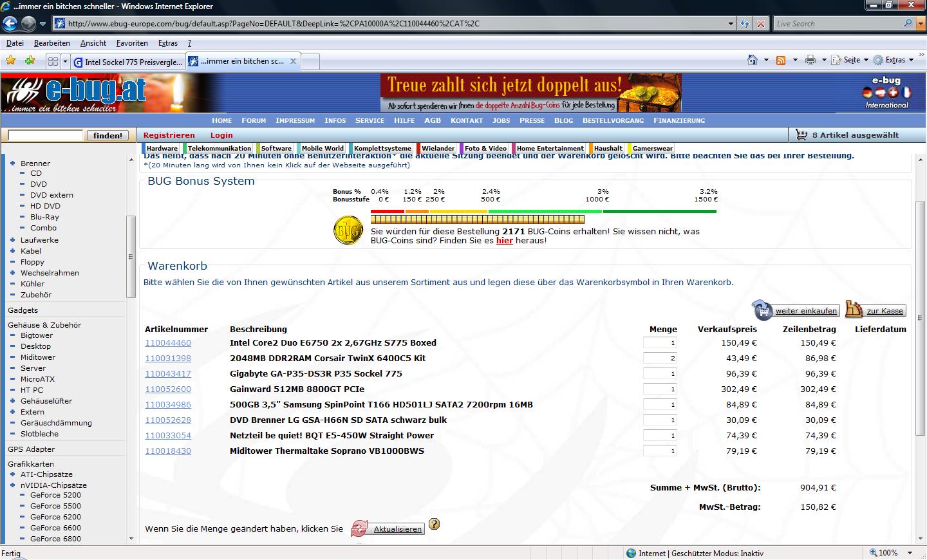Image resolution: width=927 pixels, height=560 pixels.
Task: Click the RSS feeds icon
Action: point(781,60)
